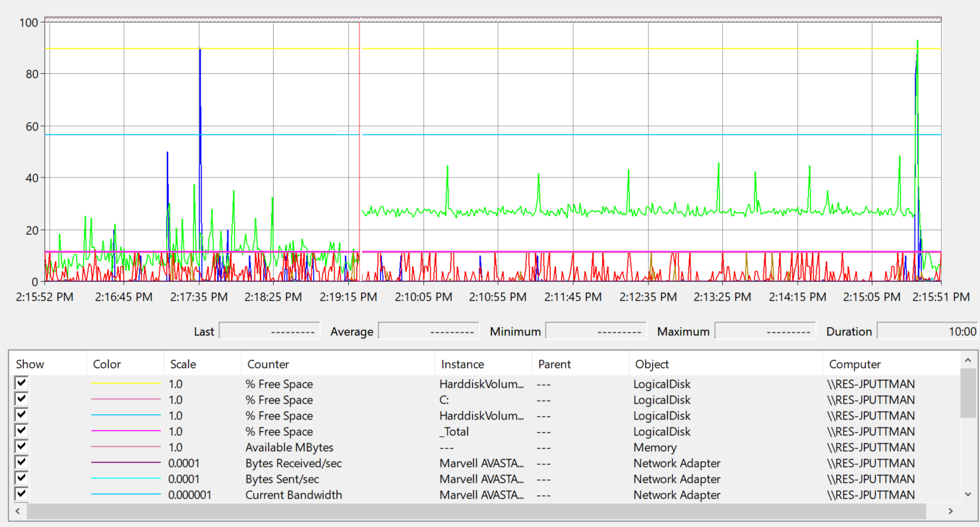Click the cyan color line for Bytes Sent/sec
This screenshot has height=527, width=980.
tap(125, 479)
